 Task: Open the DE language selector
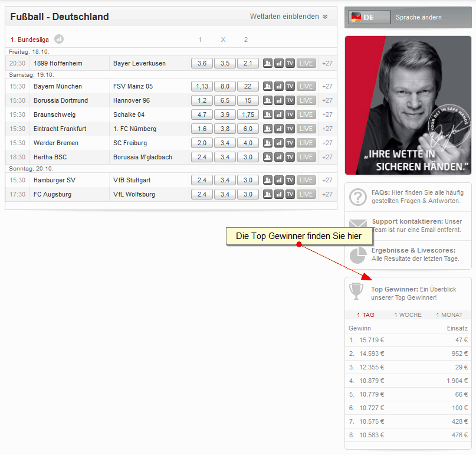pos(369,17)
